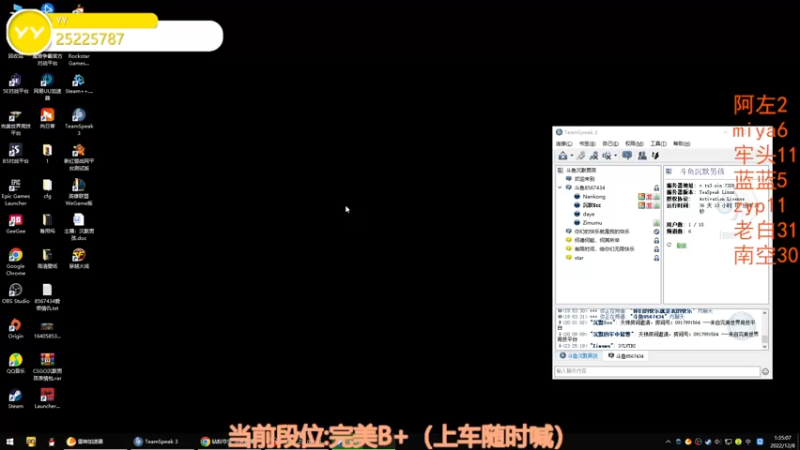Open the bookmarks menu in TeamSpeak
800x450 pixels.
click(x=587, y=144)
